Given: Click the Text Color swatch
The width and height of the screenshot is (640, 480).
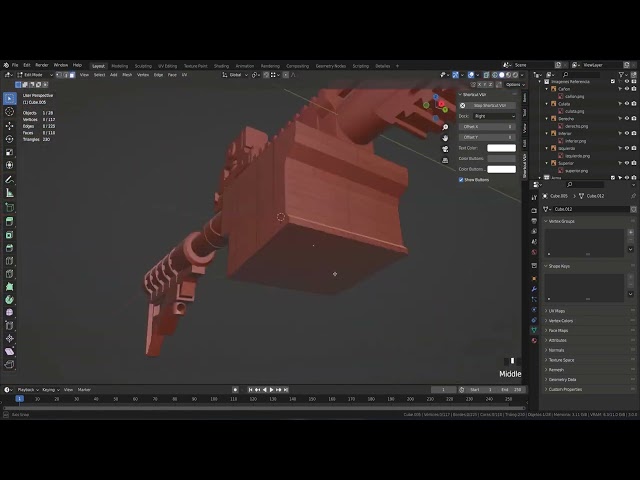Looking at the screenshot, I should (501, 148).
